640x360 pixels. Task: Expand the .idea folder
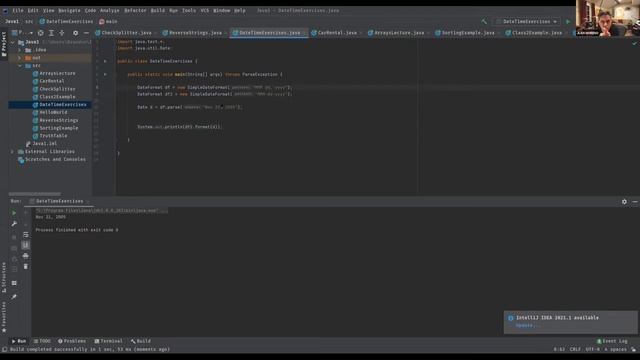point(20,50)
